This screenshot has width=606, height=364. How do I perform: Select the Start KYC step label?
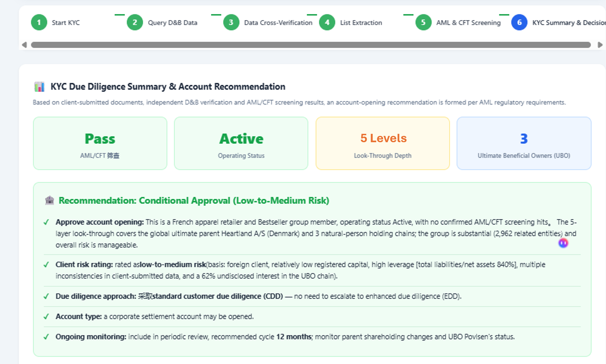[66, 23]
